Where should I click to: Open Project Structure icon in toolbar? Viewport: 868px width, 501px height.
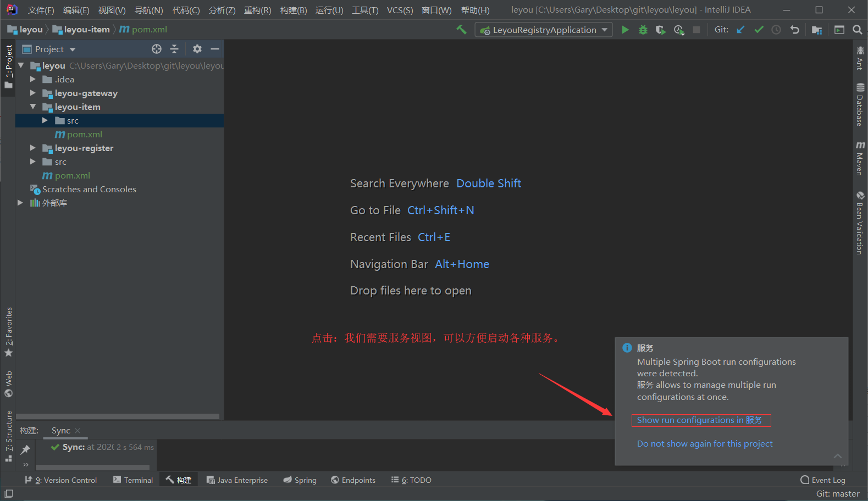click(x=817, y=30)
